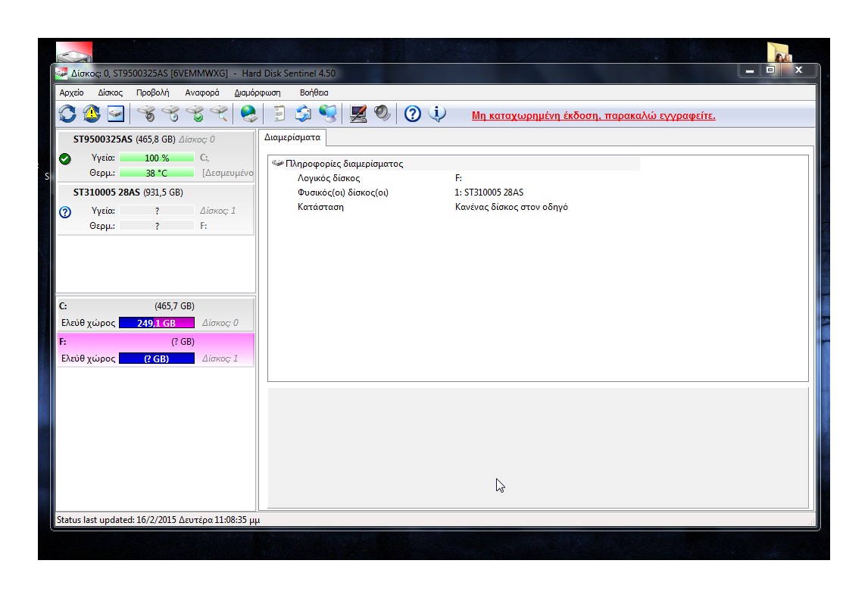The height and width of the screenshot is (598, 868).
Task: Click the 100 % health bar
Action: 157,158
